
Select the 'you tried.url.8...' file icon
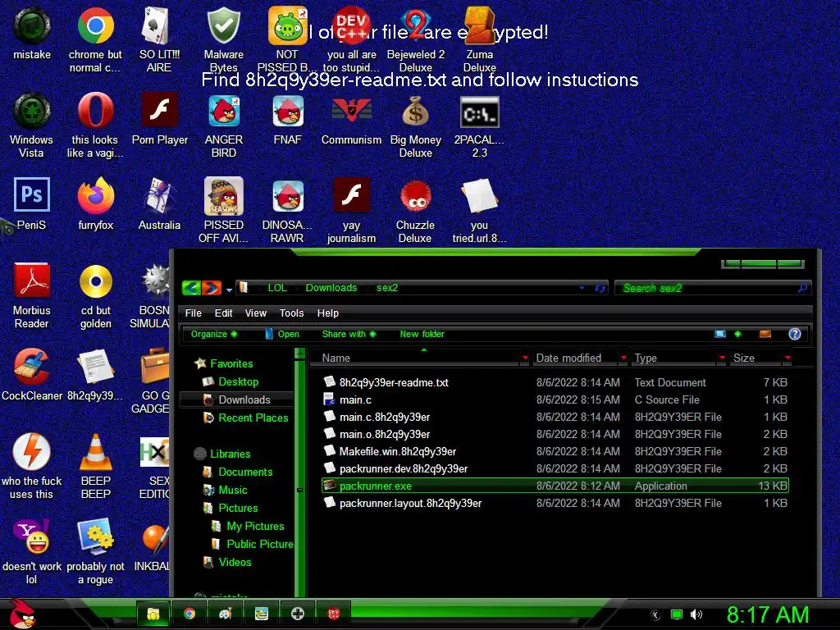(x=479, y=210)
